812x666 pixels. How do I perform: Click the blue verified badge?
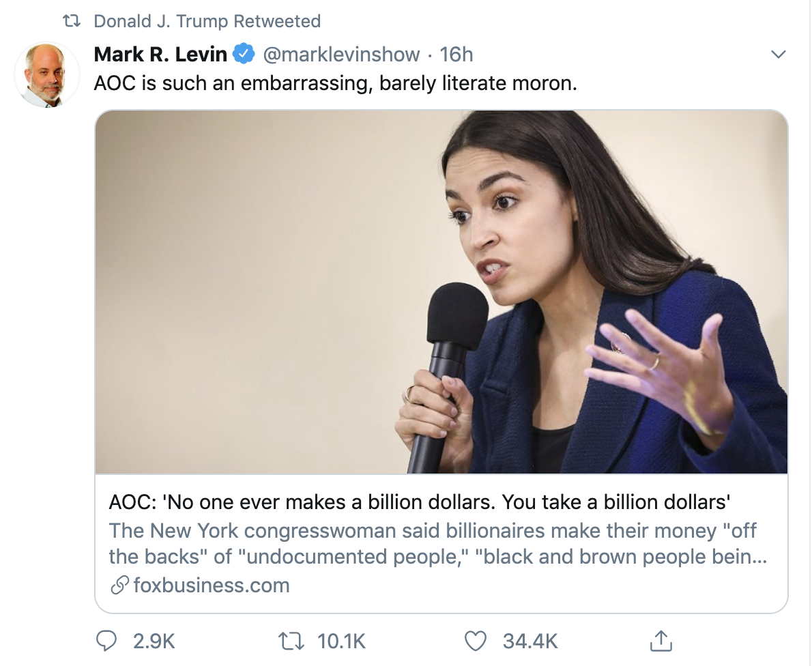[244, 54]
